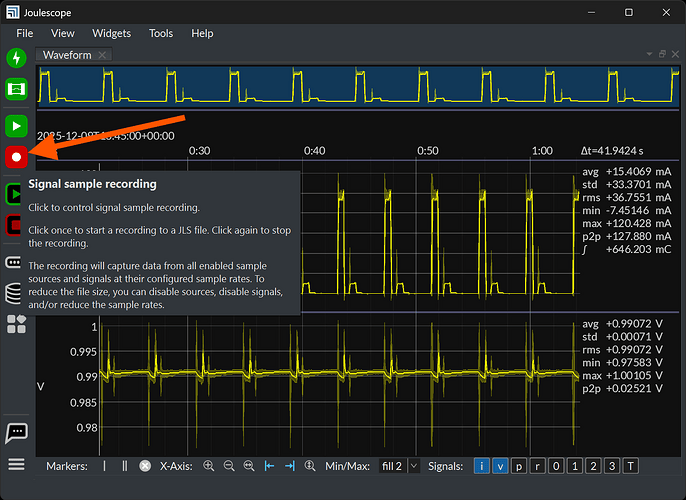Add a dual marker in Markers toolbar

coord(124,466)
